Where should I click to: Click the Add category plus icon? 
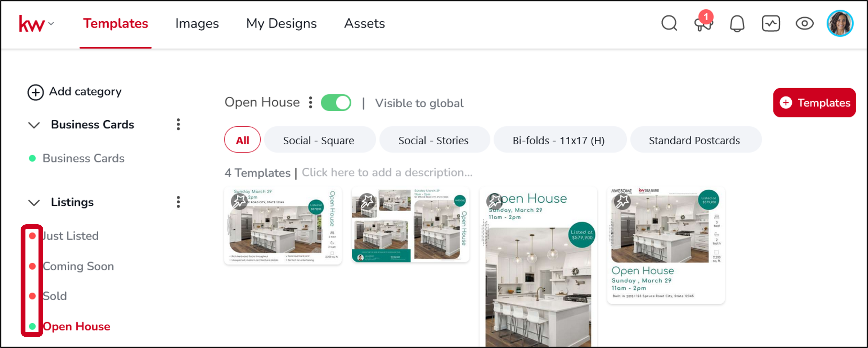(35, 92)
